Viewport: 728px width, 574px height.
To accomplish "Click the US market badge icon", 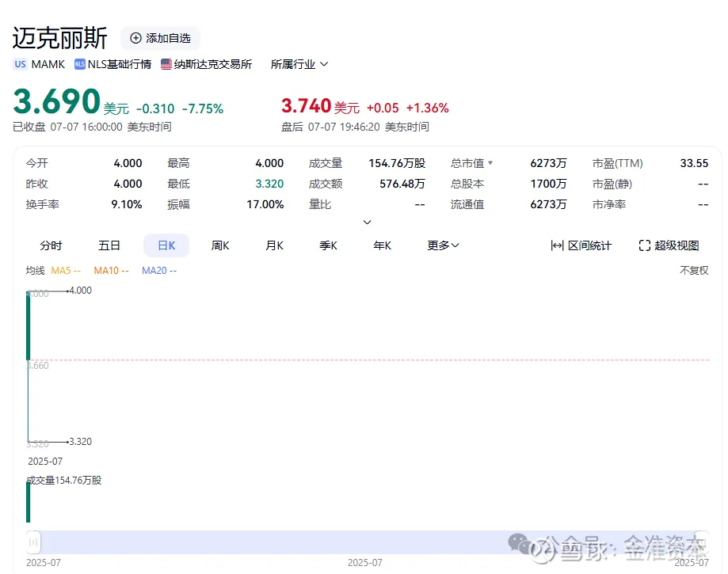I will click(x=20, y=64).
